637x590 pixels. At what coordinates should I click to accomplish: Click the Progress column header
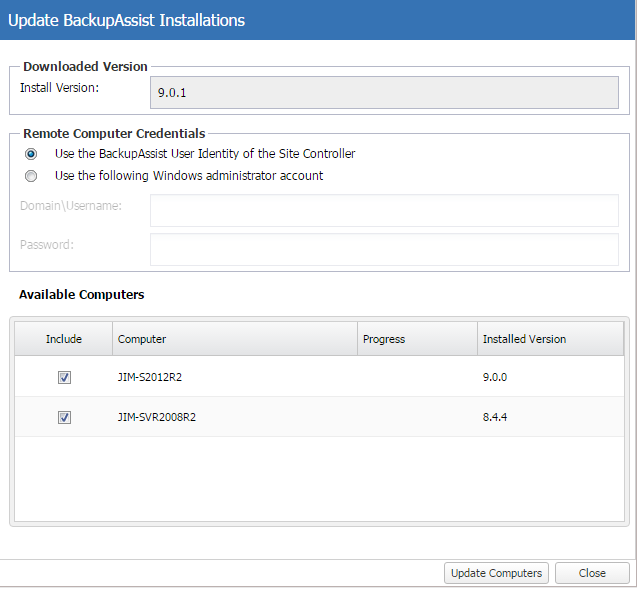[x=417, y=339]
